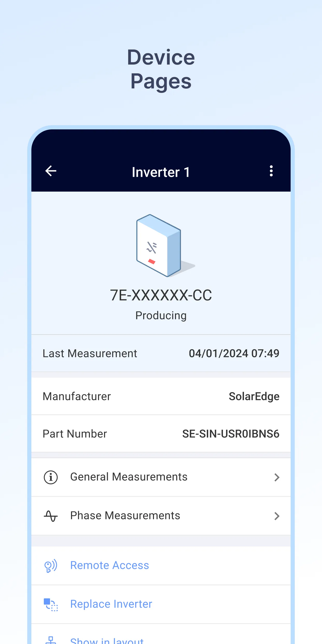322x644 pixels.
Task: Tap the Last Measurement label
Action: (90, 353)
